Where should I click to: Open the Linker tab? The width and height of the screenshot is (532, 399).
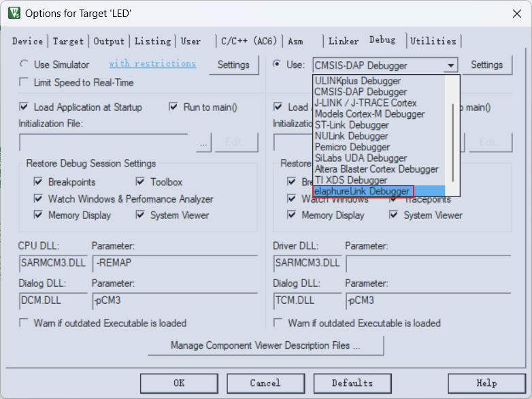[x=344, y=41]
